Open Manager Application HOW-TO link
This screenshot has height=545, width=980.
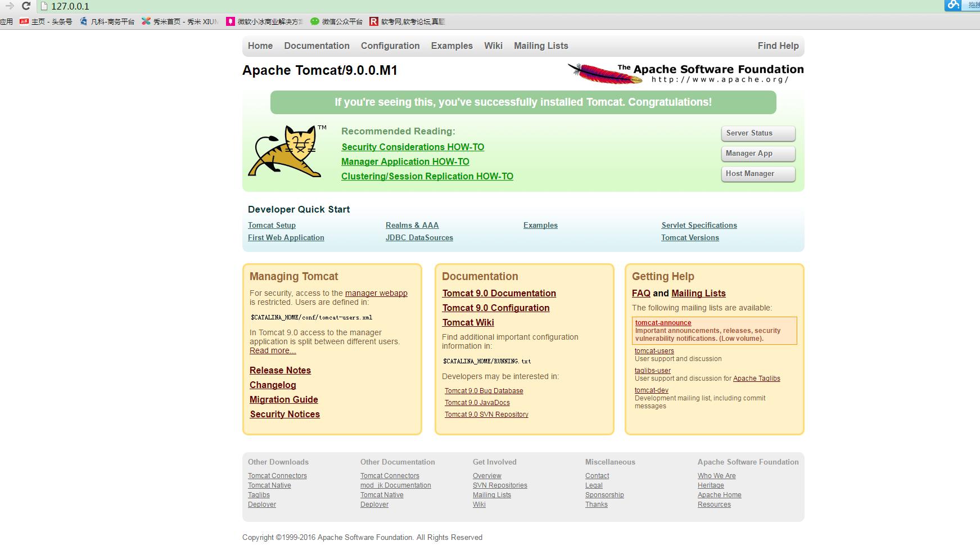click(405, 161)
